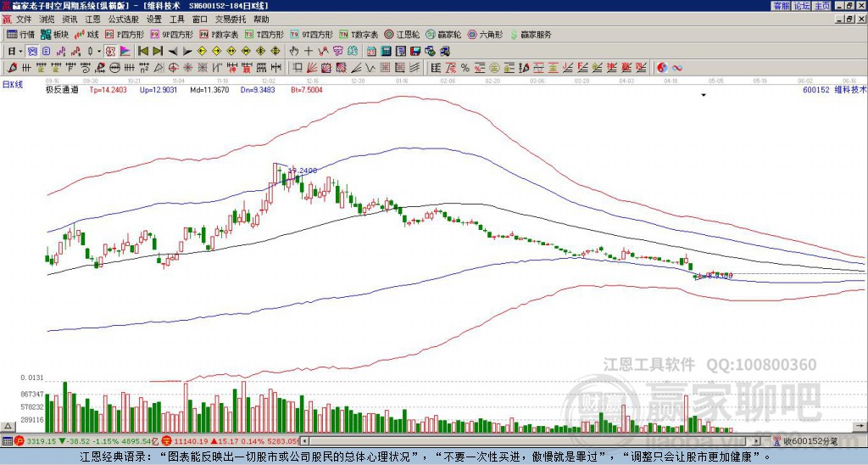Open the 六角形 hexagon tool

tap(486, 35)
